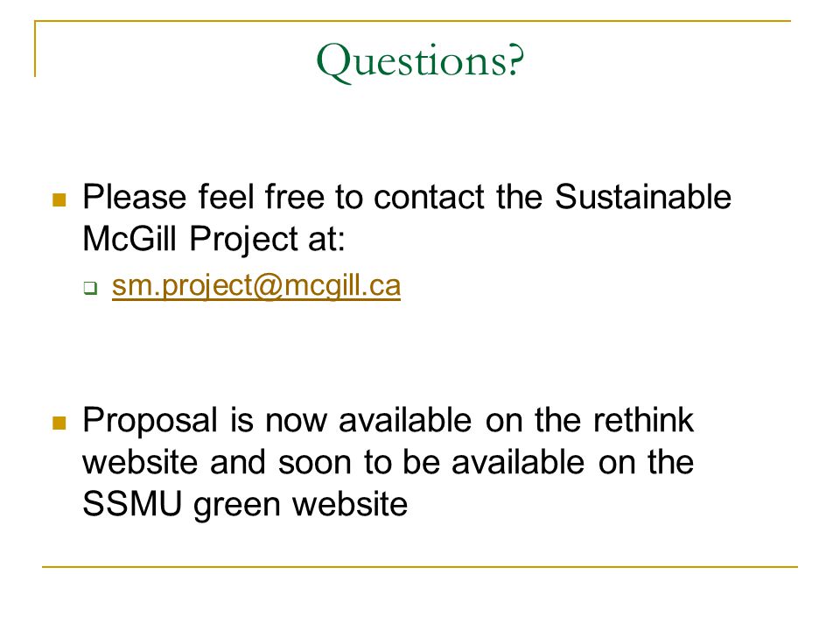Select the gold bullet beside 'Please feel free'

coord(59,199)
